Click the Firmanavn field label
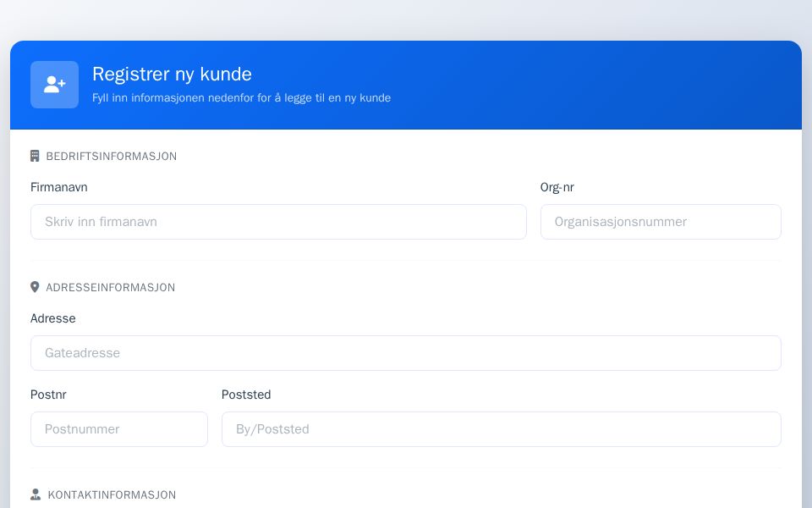812x508 pixels. [x=58, y=187]
